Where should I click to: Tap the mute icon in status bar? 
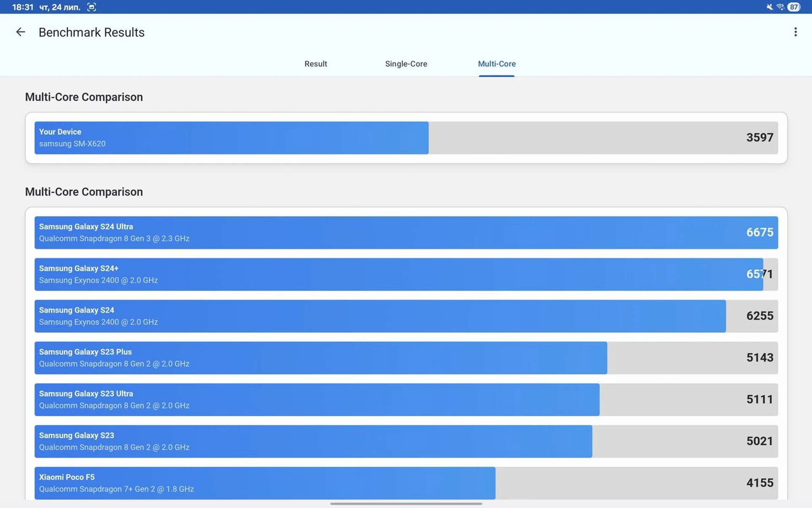pos(769,7)
